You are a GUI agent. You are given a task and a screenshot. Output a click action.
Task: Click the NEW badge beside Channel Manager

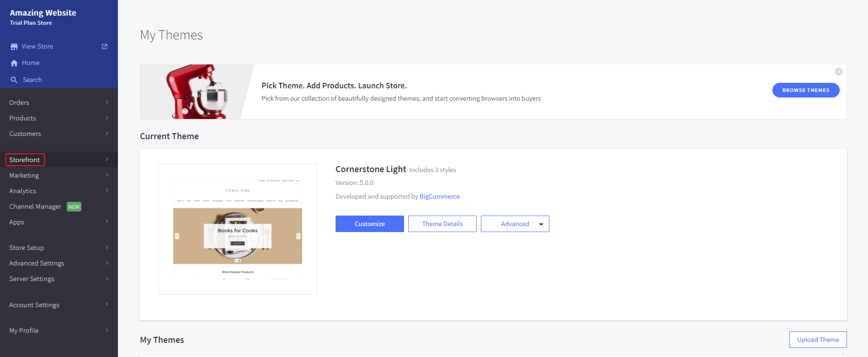74,207
